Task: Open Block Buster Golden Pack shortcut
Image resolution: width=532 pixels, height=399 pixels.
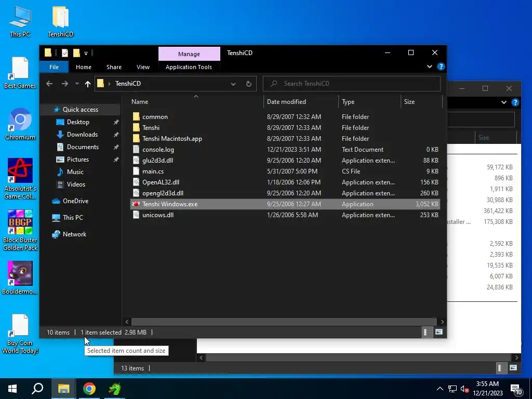Action: coord(20,230)
